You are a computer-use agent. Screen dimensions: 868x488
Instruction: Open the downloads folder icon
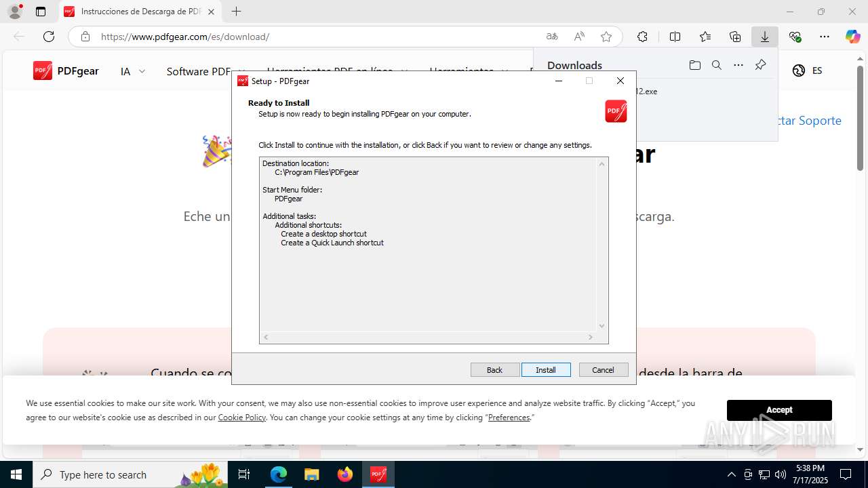point(695,65)
